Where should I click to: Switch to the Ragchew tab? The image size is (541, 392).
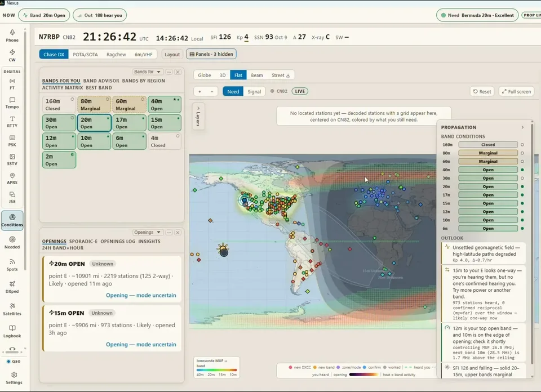pos(116,54)
